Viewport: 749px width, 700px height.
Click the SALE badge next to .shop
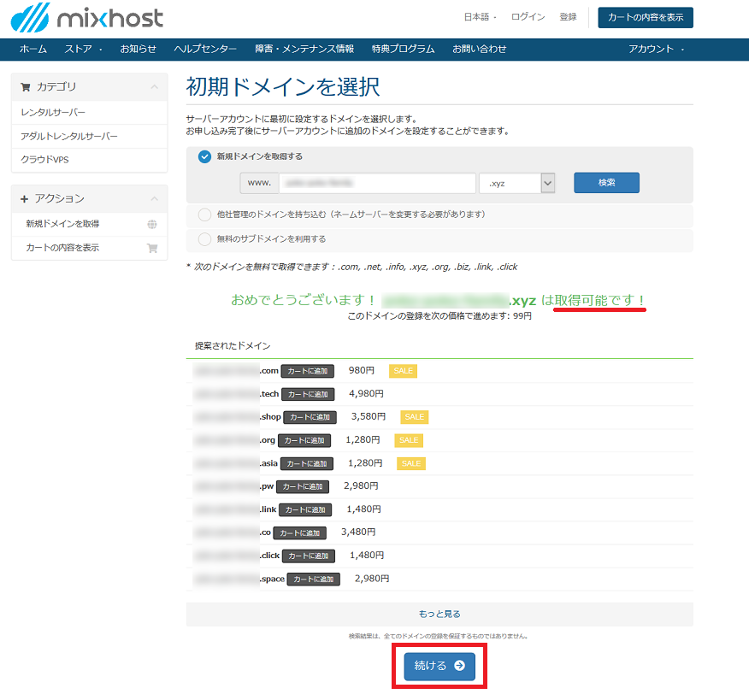point(414,417)
